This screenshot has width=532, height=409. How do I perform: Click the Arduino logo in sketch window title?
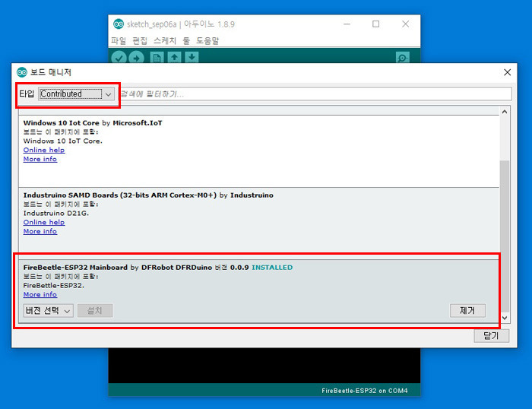(x=119, y=24)
